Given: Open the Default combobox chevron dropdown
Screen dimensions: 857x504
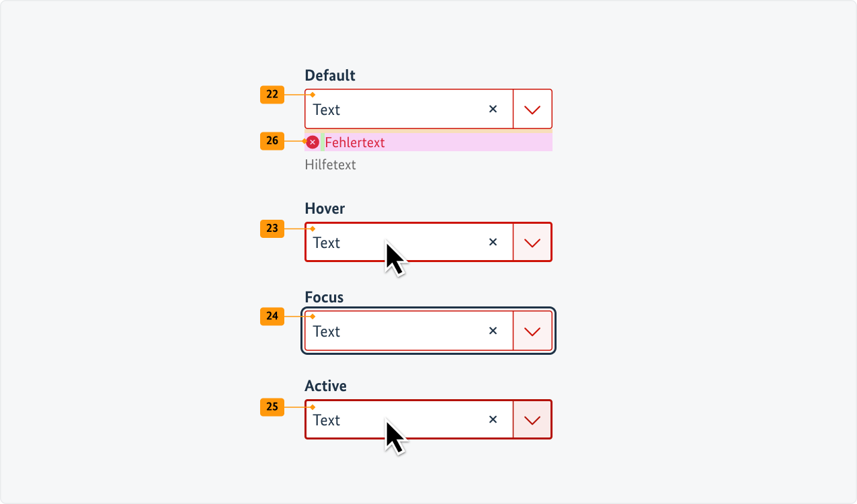Looking at the screenshot, I should click(532, 109).
